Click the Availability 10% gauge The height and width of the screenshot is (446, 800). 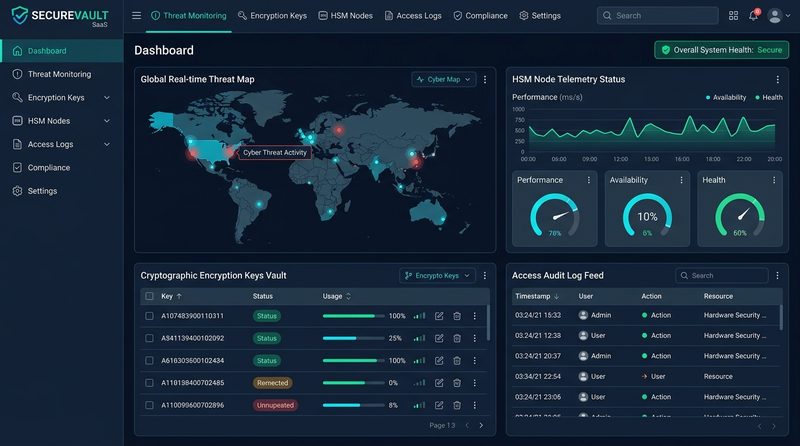point(647,216)
